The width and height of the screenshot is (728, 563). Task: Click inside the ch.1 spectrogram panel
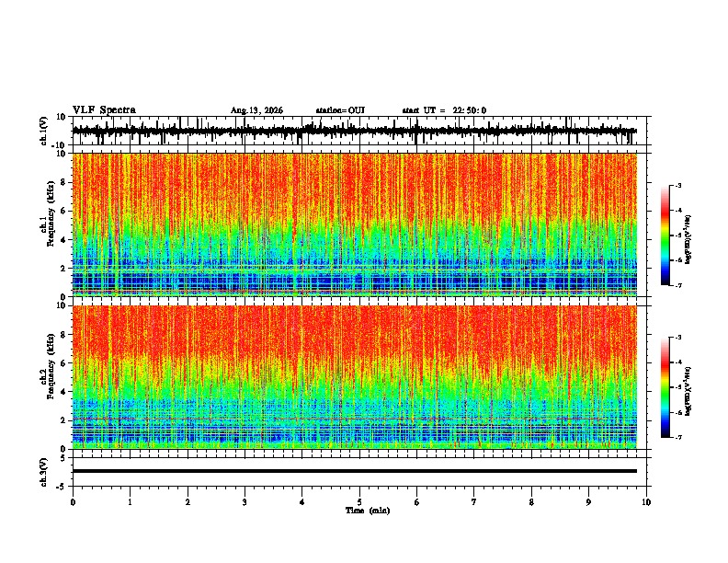354,224
